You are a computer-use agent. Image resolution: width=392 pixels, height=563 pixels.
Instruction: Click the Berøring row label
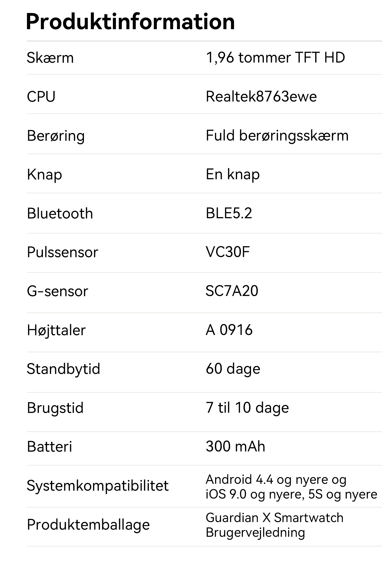pos(56,136)
